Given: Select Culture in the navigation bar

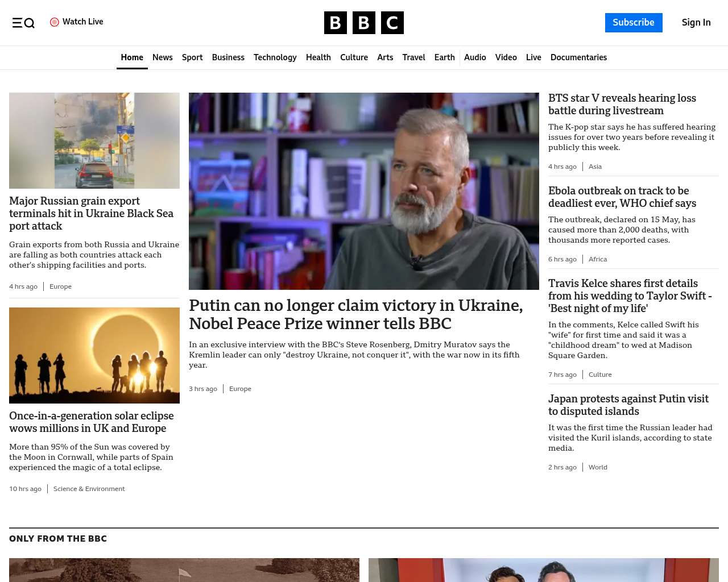Looking at the screenshot, I should click(354, 57).
